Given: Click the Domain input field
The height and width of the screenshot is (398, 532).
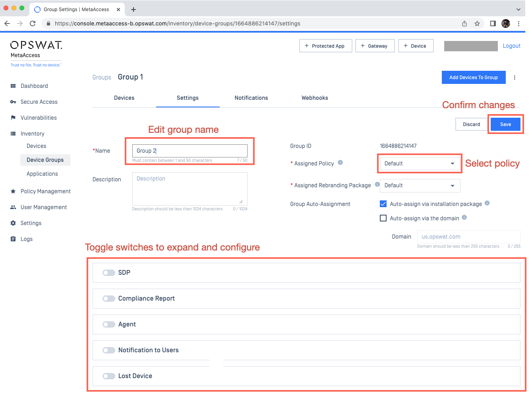Looking at the screenshot, I should (469, 237).
